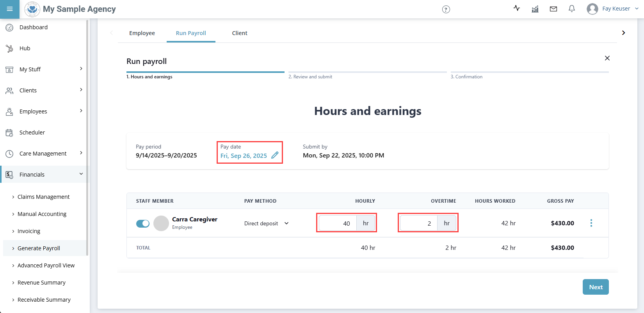Viewport: 644px width, 313px height.
Task: Open the mail envelope icon
Action: point(553,9)
